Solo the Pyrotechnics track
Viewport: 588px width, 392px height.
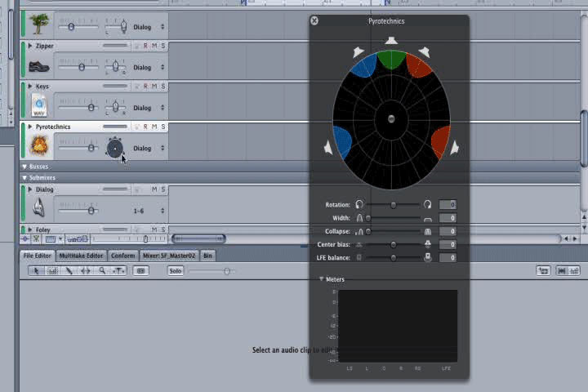163,127
